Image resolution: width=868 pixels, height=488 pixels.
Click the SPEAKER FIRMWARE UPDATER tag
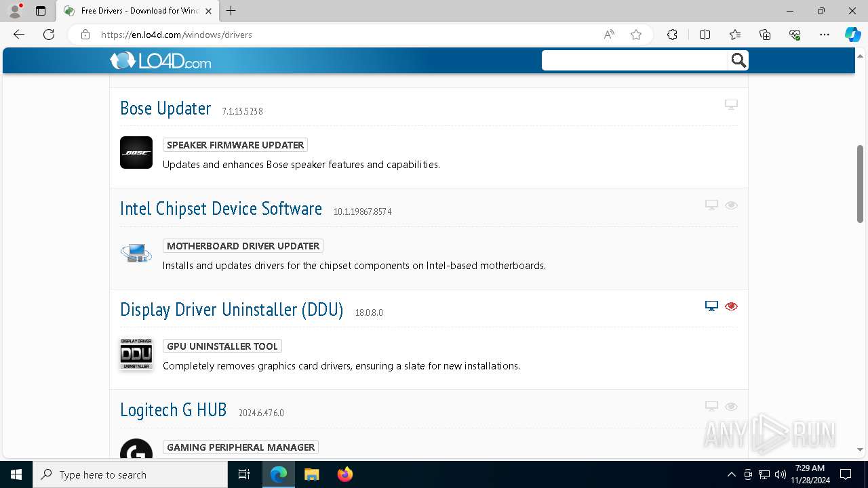pos(235,145)
